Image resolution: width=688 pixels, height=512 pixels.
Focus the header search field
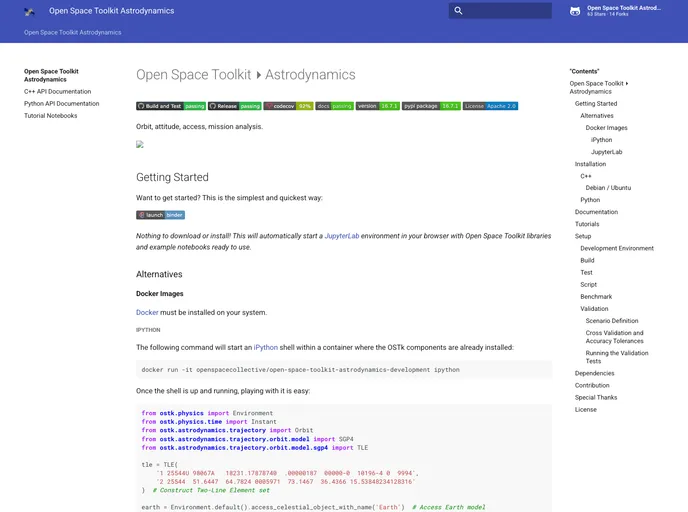point(500,11)
